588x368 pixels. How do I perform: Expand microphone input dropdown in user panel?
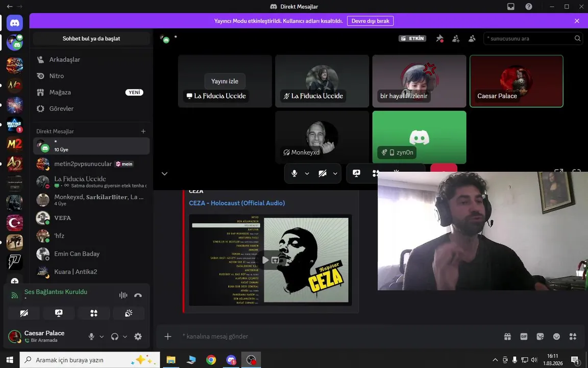[102, 336]
